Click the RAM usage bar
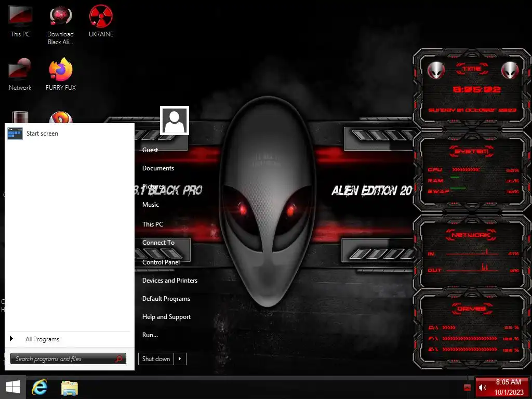Viewport: 532px width, 399px height. coord(455,177)
